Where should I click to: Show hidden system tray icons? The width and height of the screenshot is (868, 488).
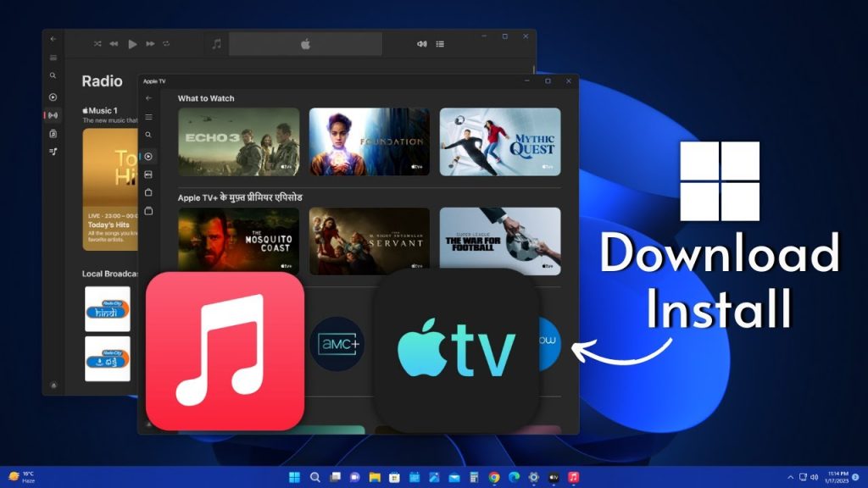pos(791,477)
